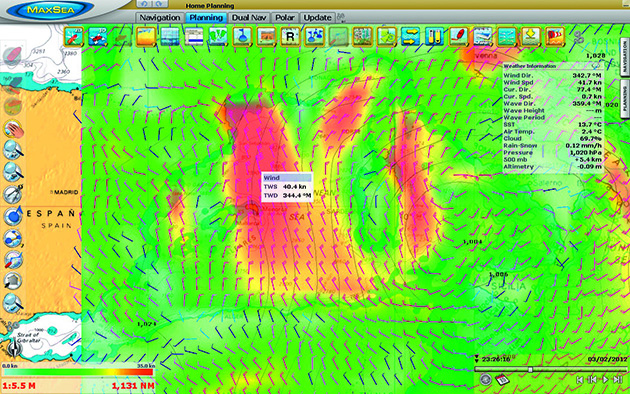The width and height of the screenshot is (630, 394).
Task: Toggle the windsock wind display icon
Action: 555,36
